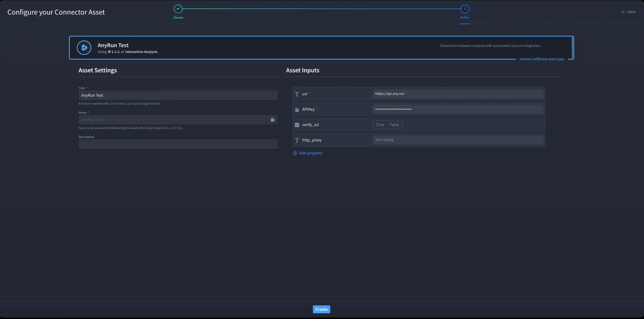Click the http_proxy Start typing field
Screen dimensions: 644x319
coord(458,140)
